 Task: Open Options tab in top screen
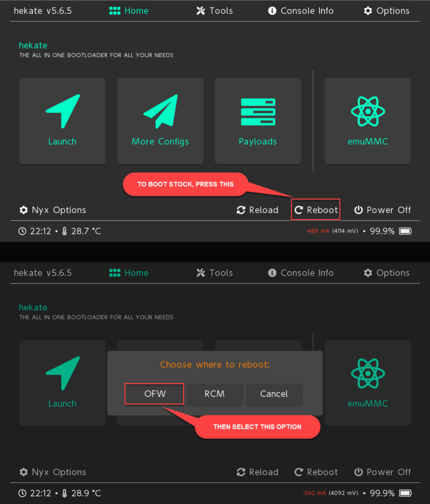coord(386,11)
